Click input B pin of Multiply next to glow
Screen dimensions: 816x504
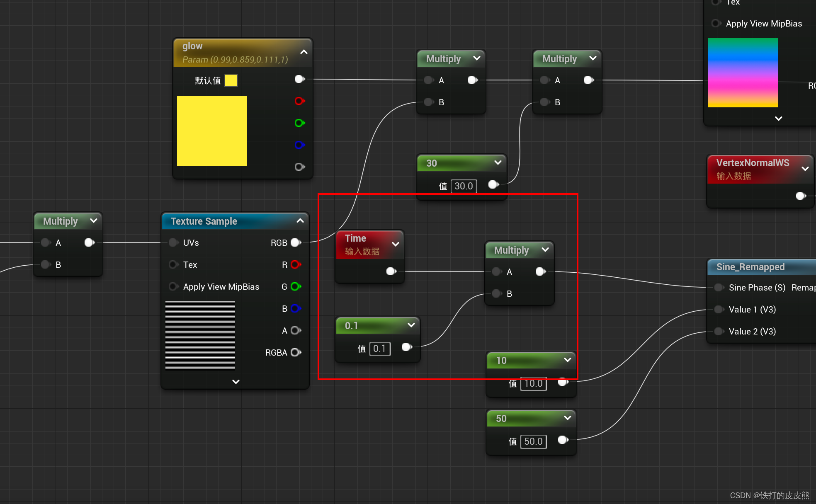(x=429, y=102)
